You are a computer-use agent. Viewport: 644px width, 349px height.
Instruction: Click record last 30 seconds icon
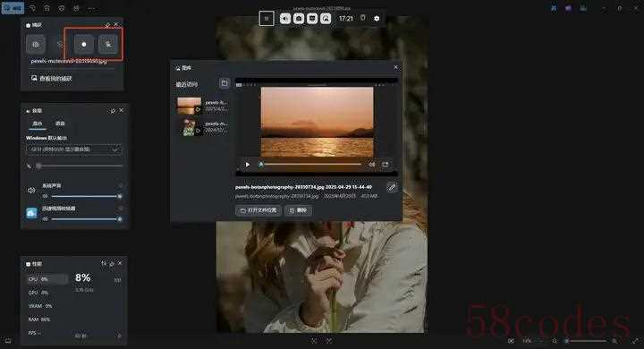60,44
